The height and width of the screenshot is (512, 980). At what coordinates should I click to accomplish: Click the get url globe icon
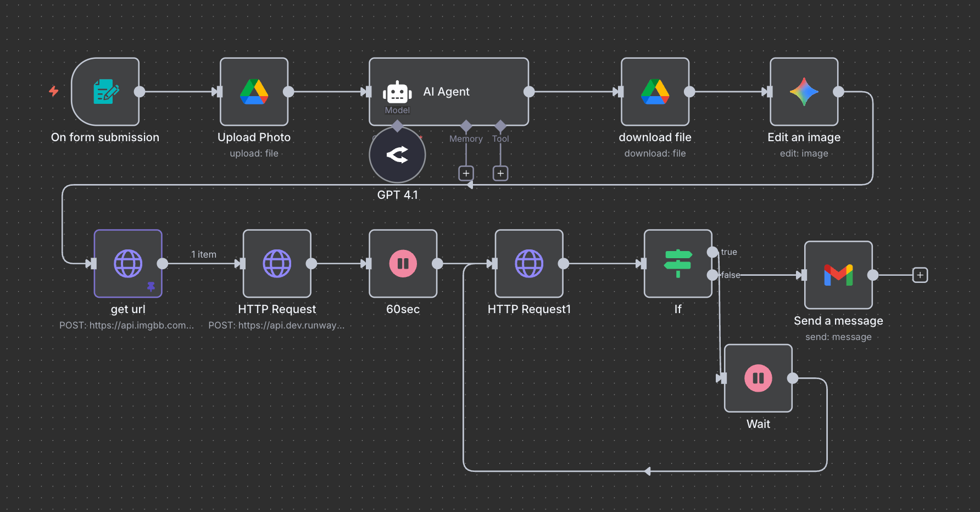point(127,263)
